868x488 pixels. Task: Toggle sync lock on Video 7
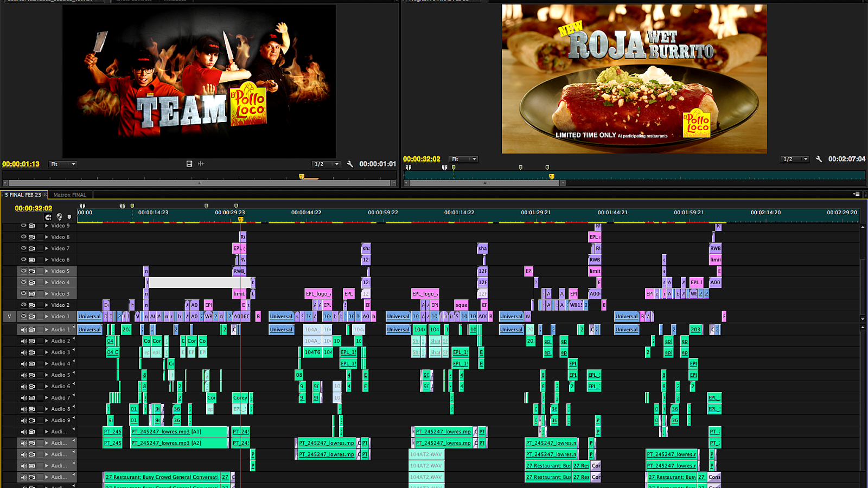pyautogui.click(x=32, y=248)
